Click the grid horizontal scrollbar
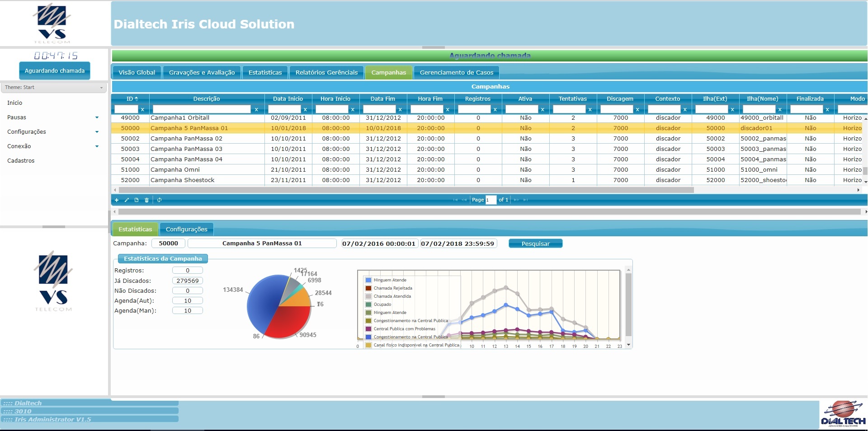This screenshot has width=868, height=431. point(406,190)
